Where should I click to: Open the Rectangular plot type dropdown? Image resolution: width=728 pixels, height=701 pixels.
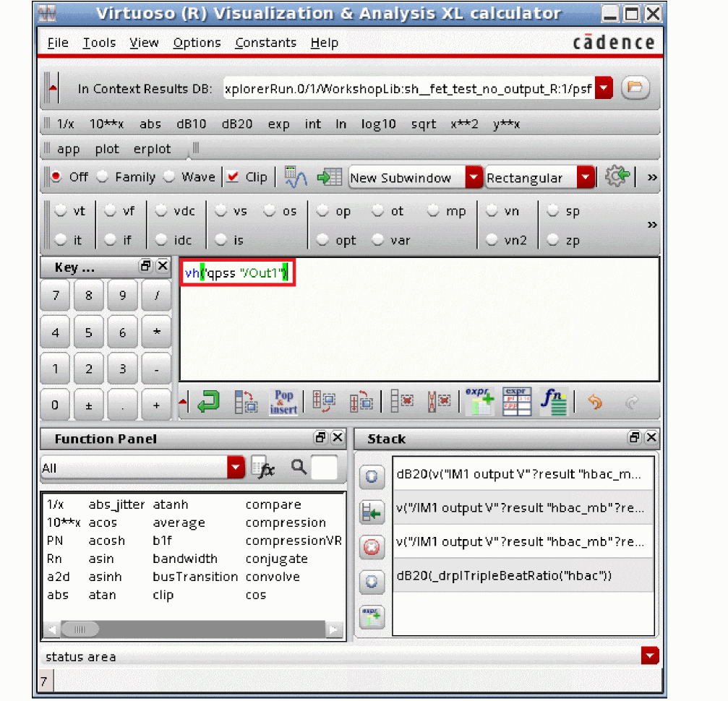(586, 177)
